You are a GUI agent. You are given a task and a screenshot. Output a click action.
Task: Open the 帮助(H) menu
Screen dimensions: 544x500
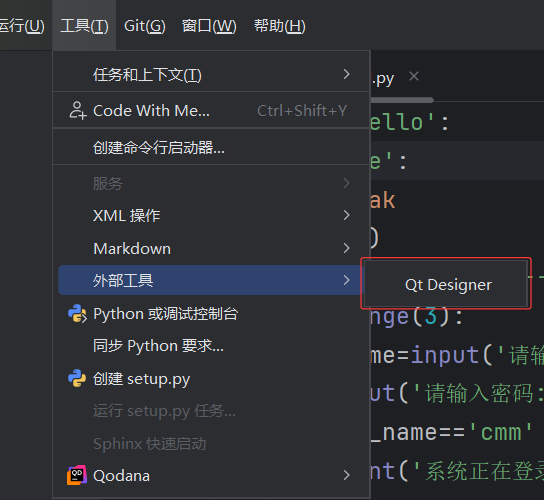(280, 26)
